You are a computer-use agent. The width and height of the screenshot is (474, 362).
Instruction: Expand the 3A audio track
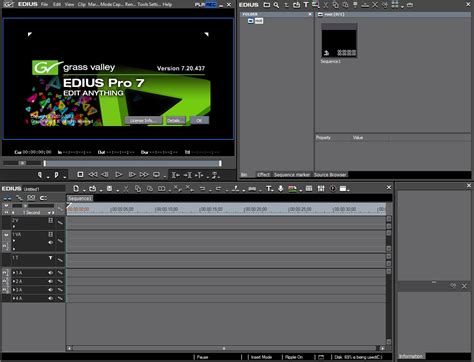[14, 290]
